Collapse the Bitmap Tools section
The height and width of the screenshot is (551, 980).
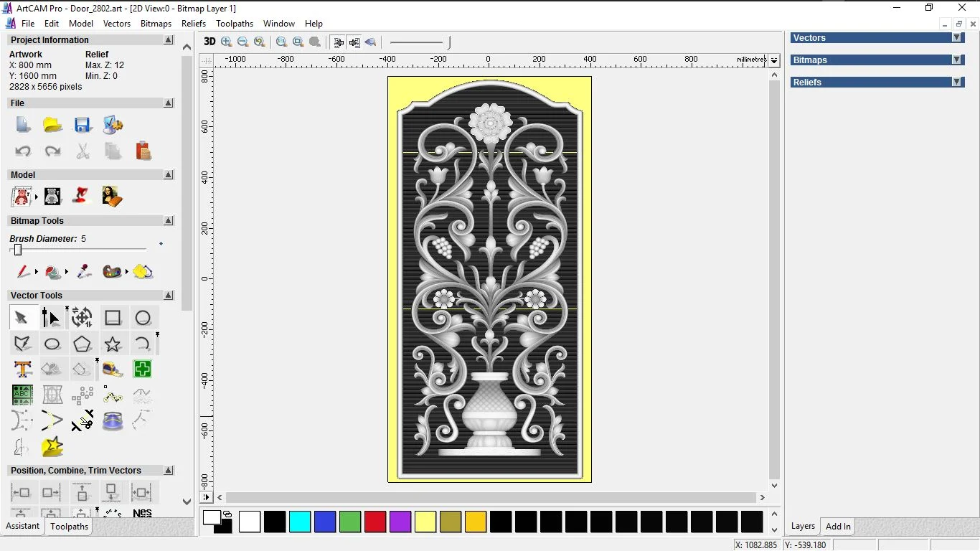pyautogui.click(x=169, y=221)
